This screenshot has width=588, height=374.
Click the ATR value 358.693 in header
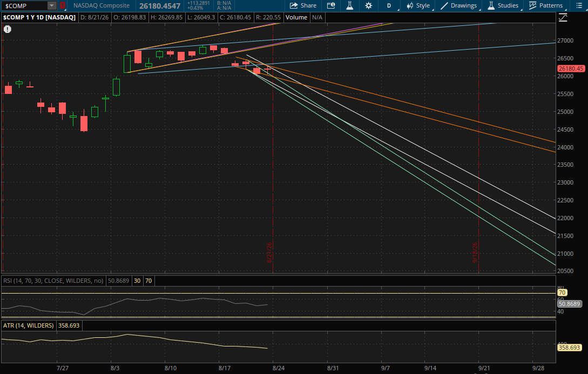pyautogui.click(x=69, y=325)
